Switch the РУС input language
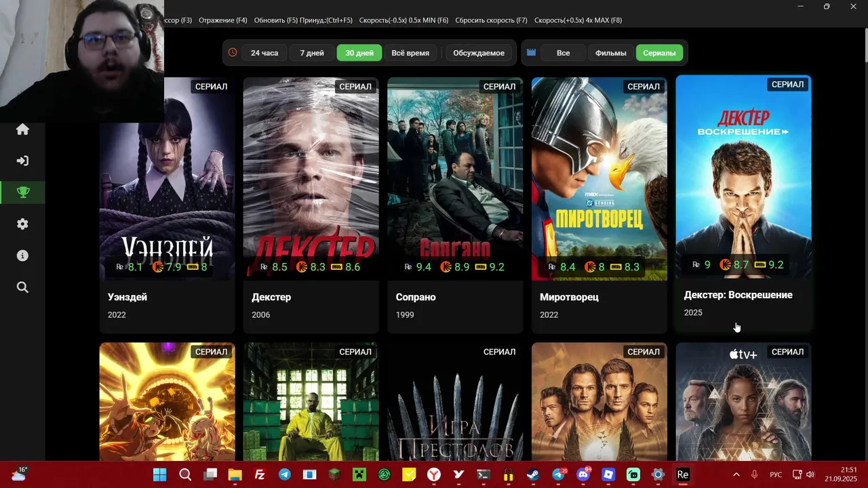Screen dimensions: 868x488 click(776, 474)
